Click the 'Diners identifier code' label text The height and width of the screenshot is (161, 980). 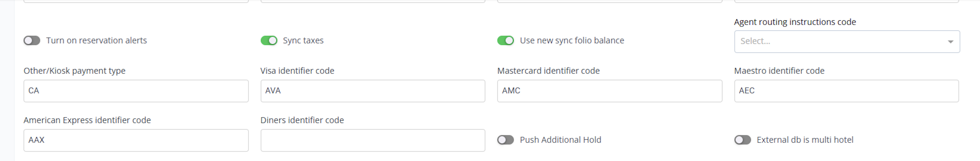coord(302,120)
